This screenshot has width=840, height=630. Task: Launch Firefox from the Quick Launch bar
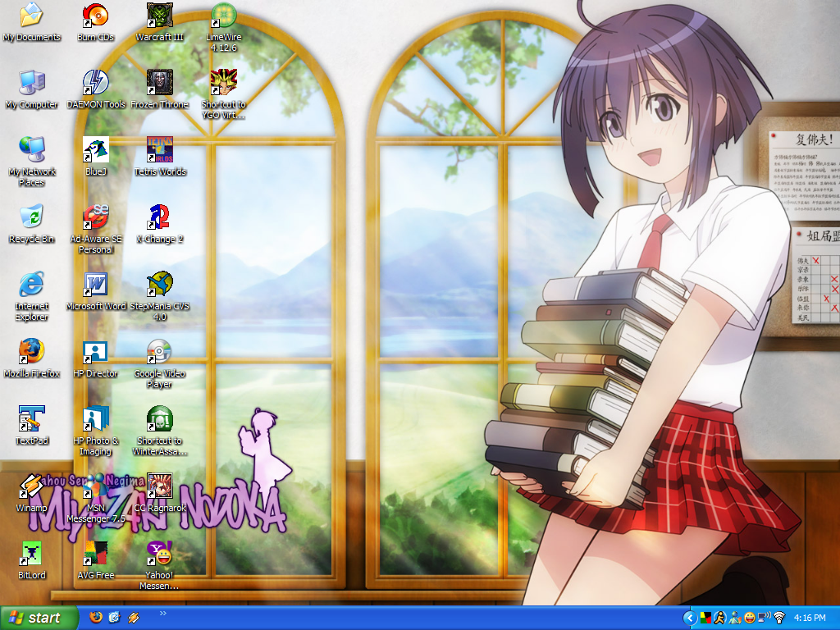[95, 618]
